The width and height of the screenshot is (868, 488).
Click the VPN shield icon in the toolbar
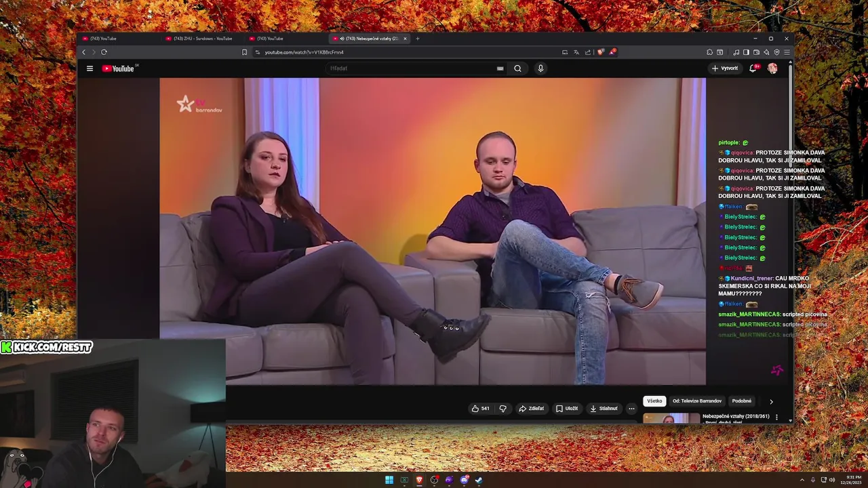pos(776,52)
